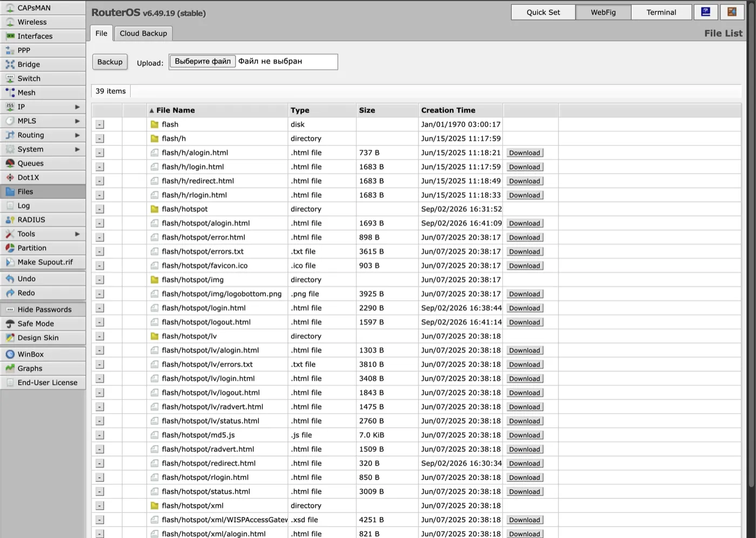The image size is (756, 538).
Task: Open the Quick Set view
Action: (543, 12)
